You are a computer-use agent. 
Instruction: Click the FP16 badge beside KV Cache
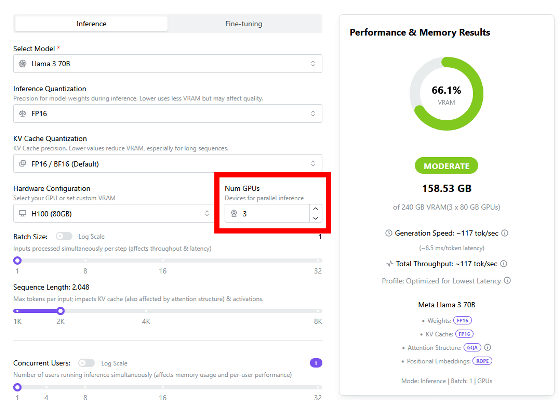464,334
